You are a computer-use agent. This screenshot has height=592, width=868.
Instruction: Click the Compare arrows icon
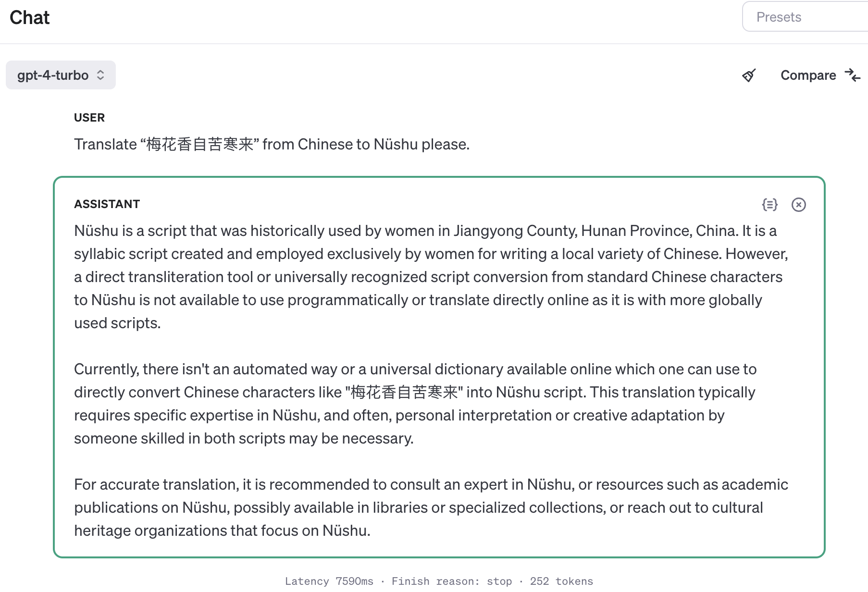(853, 75)
